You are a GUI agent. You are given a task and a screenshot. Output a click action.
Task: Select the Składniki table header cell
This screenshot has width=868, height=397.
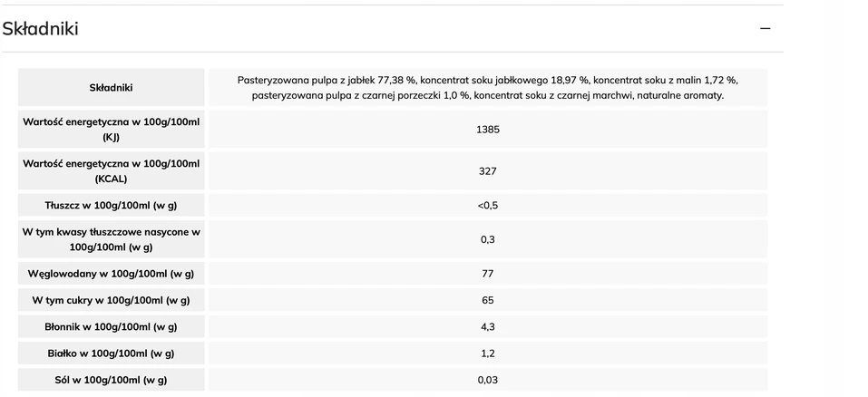click(112, 87)
